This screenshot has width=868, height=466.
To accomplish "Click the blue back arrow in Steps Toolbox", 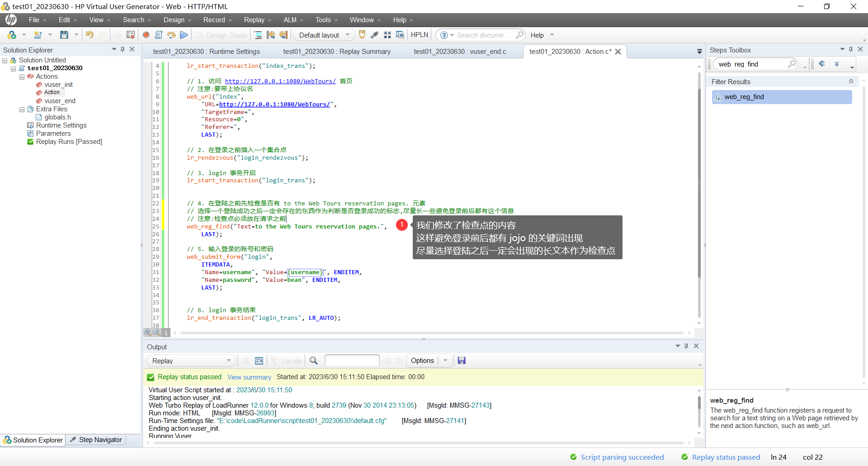I will (822, 64).
